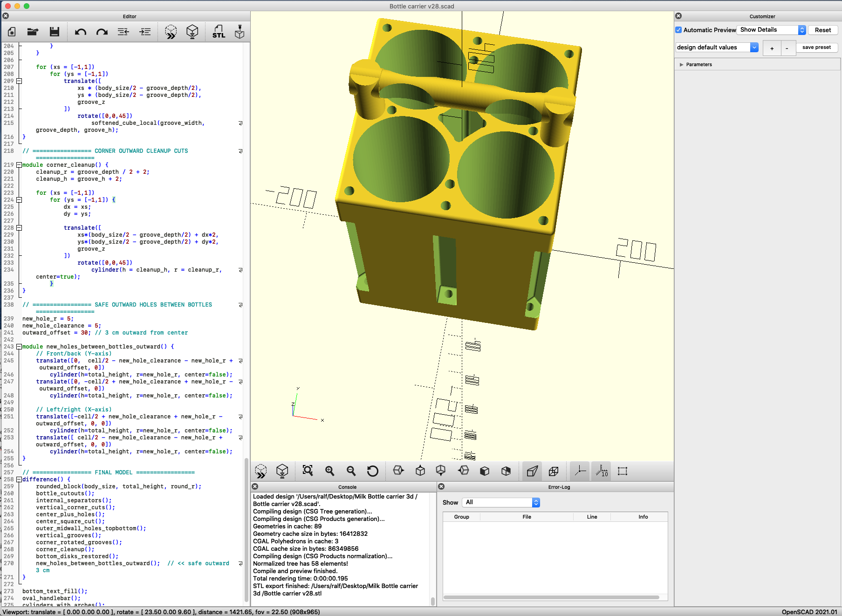
Task: Toggle the Show Axes button
Action: pyautogui.click(x=580, y=471)
